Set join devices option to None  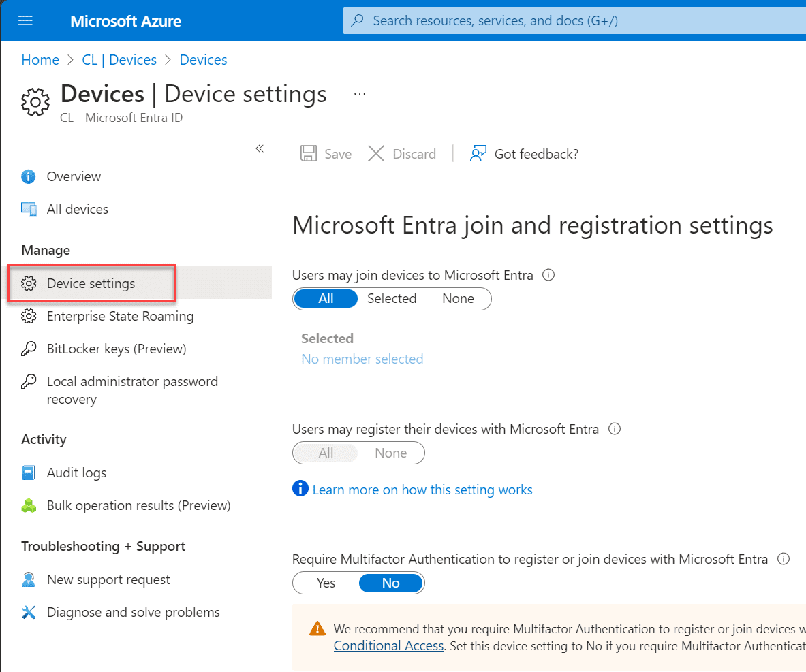pos(458,298)
